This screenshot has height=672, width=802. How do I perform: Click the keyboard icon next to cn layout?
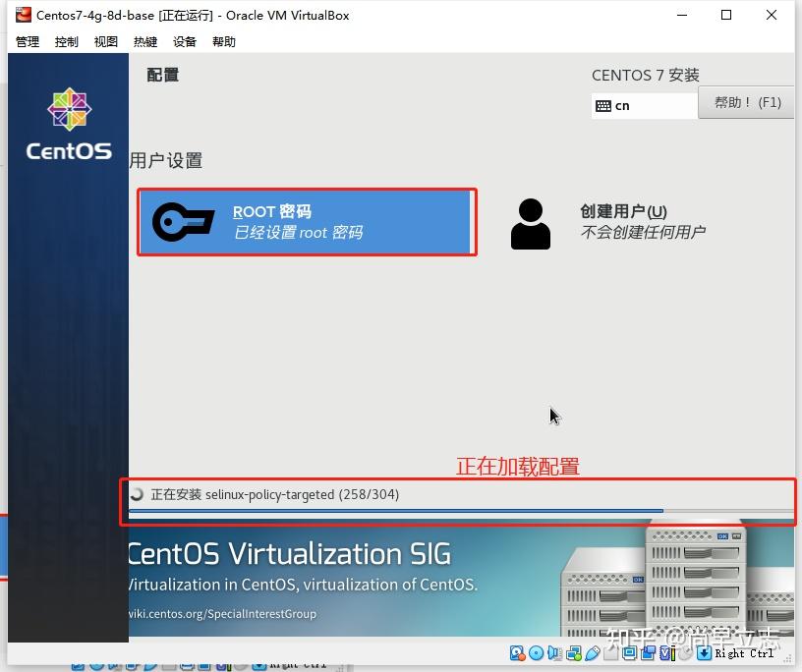click(x=602, y=104)
